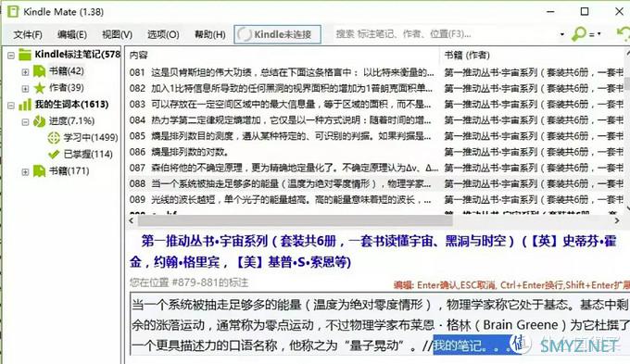630x364 pixels.
Task: Click the Kindle未连接 status button
Action: point(278,34)
